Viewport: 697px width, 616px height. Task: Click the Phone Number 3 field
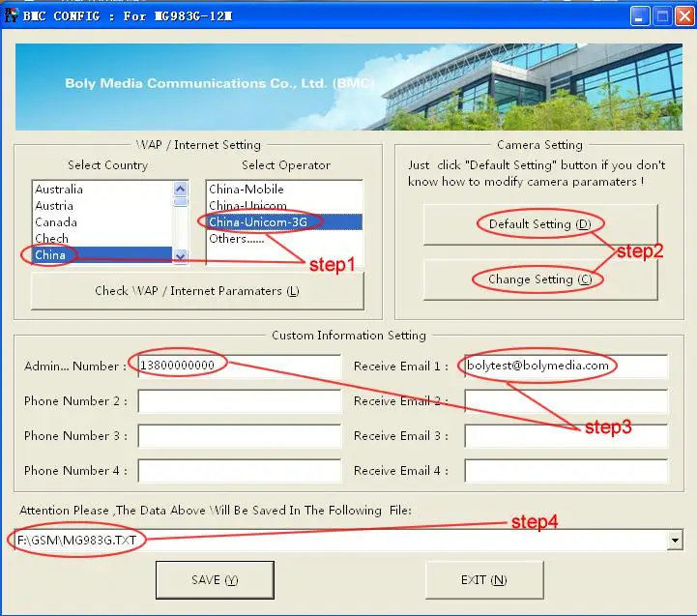pos(240,435)
